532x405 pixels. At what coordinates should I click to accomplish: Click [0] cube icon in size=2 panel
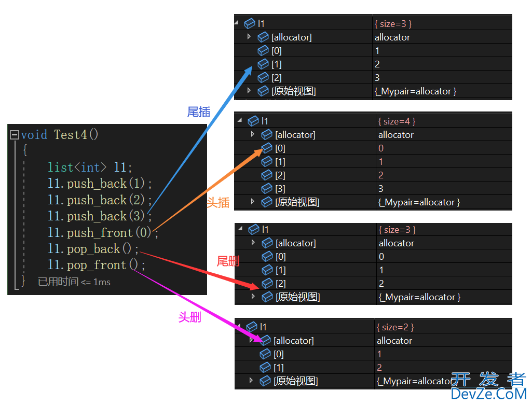coord(266,354)
